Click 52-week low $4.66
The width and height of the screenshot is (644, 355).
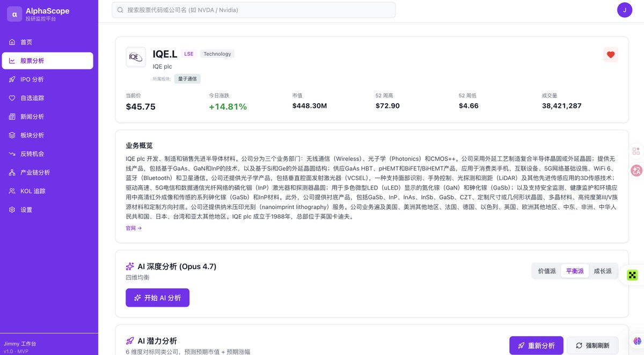(469, 106)
